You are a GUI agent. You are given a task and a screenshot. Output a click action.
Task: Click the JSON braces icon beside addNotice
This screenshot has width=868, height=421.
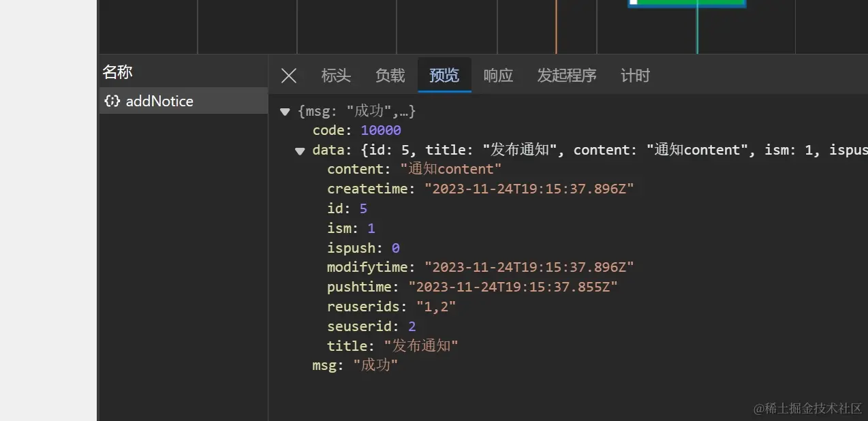pyautogui.click(x=112, y=101)
